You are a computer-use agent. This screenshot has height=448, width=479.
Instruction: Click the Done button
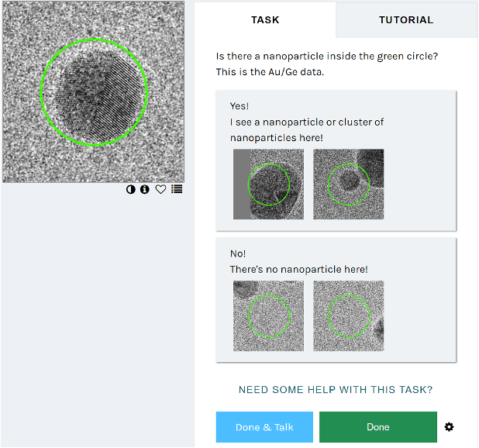pos(377,427)
